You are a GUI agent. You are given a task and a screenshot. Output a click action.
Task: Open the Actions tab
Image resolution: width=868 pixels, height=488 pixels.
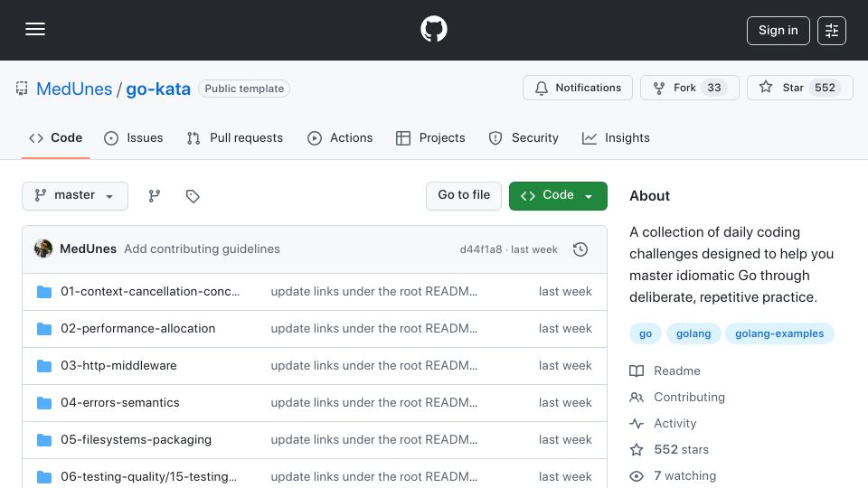(340, 137)
